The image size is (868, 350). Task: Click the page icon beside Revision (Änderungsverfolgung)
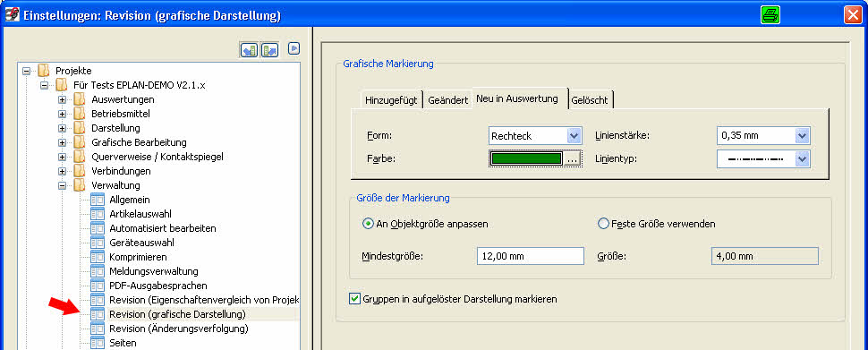click(x=97, y=329)
